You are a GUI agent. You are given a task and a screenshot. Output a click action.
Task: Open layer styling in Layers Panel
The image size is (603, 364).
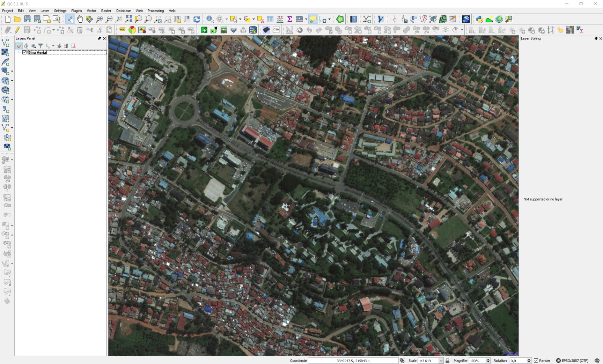click(x=19, y=46)
